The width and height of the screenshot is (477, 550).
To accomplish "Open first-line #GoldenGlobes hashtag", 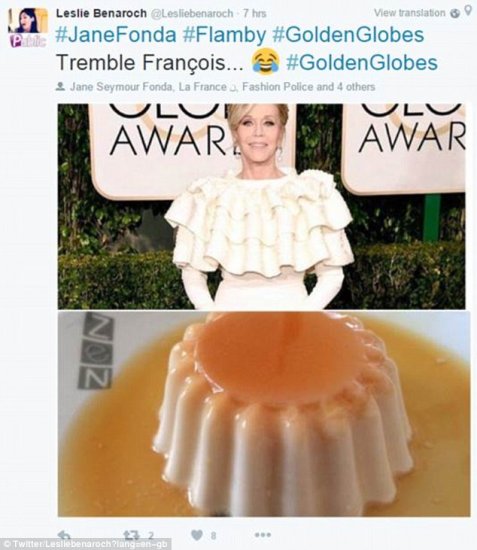I will tap(348, 35).
